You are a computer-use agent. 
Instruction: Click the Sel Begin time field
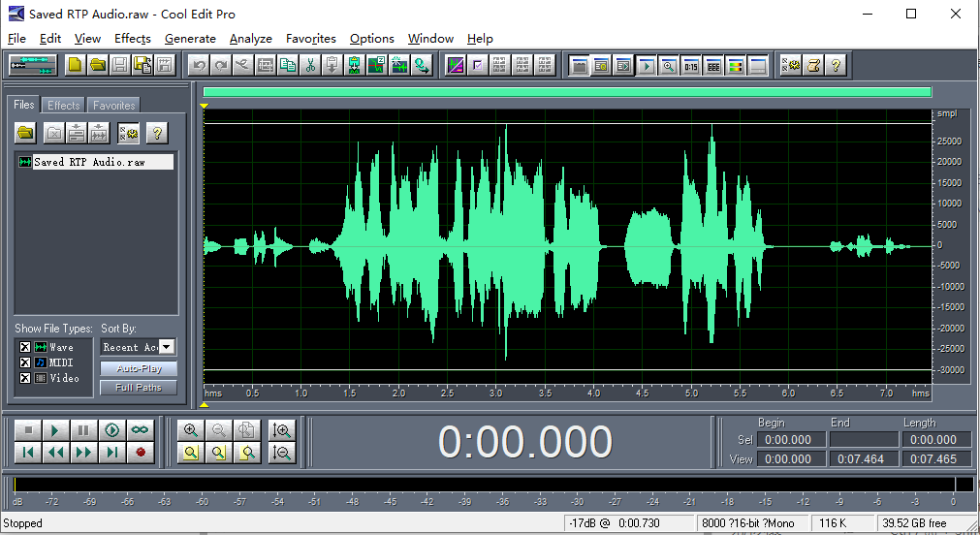pyautogui.click(x=791, y=439)
